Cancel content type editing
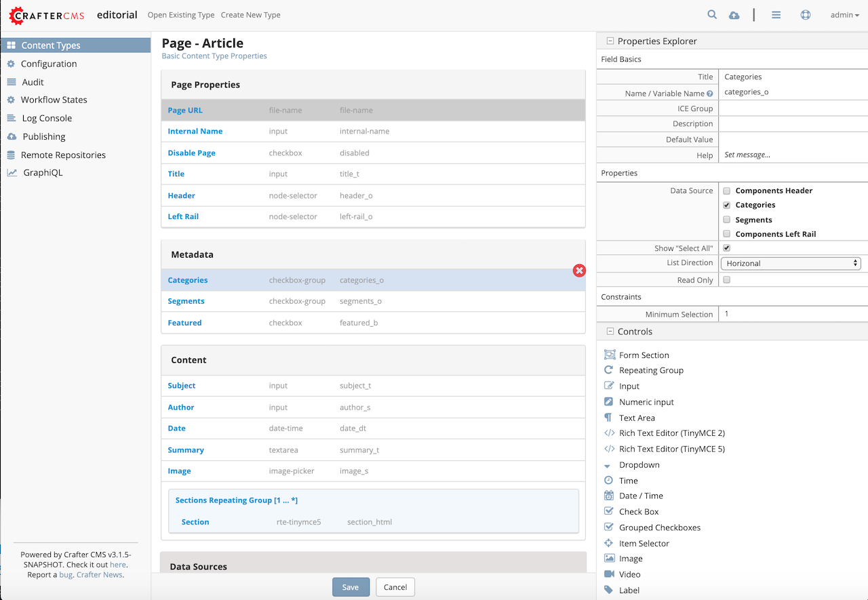This screenshot has height=600, width=868. point(395,587)
